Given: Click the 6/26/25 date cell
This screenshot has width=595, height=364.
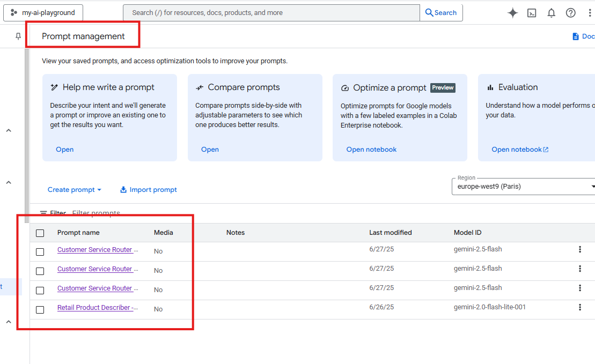Looking at the screenshot, I should [x=381, y=307].
